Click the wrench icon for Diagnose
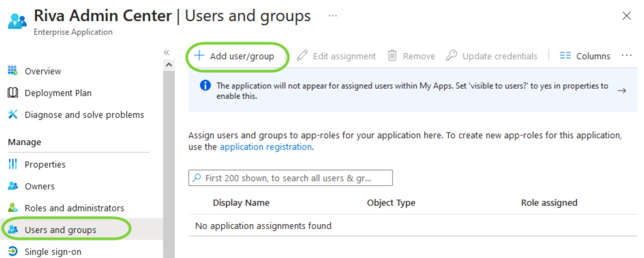The image size is (644, 258). click(x=13, y=114)
